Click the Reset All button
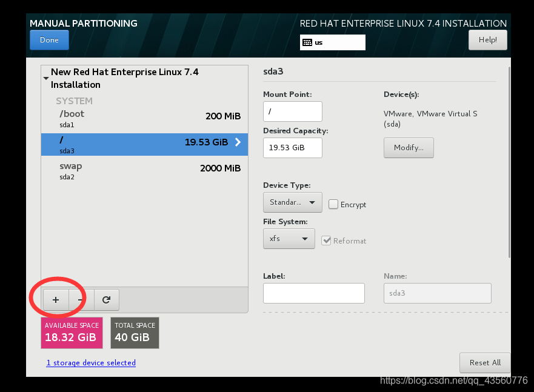Image resolution: width=534 pixels, height=392 pixels. coord(485,363)
